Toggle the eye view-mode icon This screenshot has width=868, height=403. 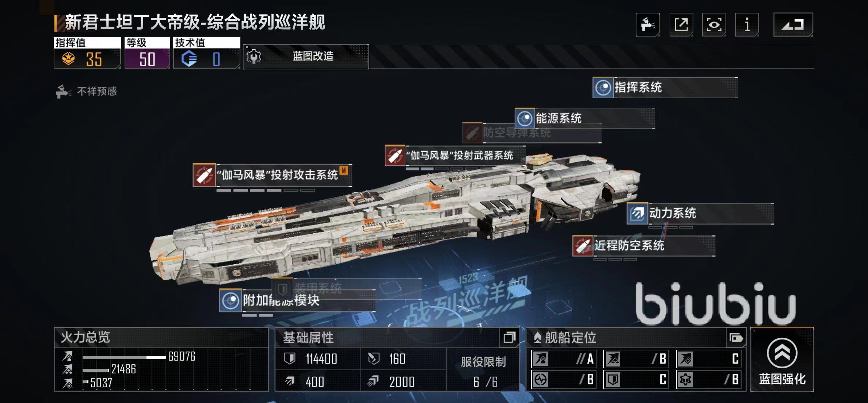[714, 24]
